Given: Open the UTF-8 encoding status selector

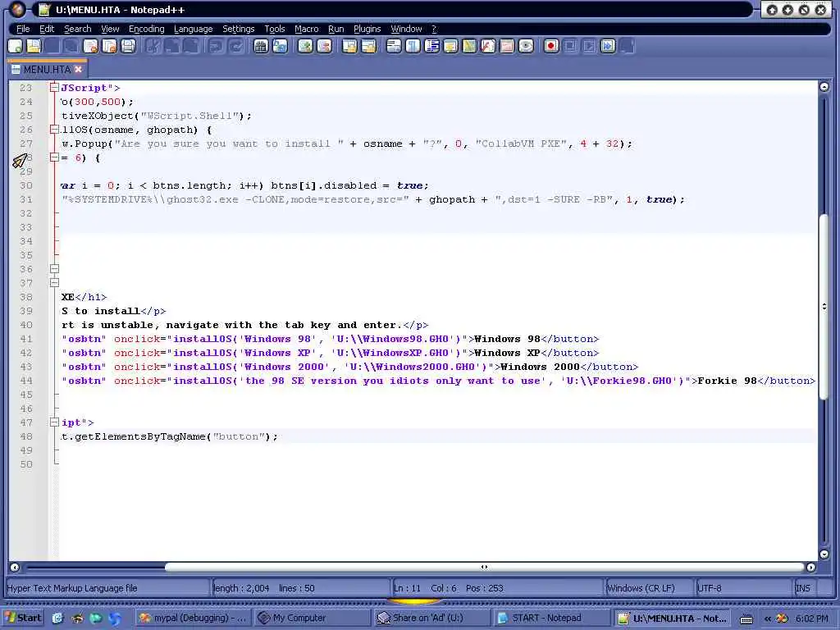Looking at the screenshot, I should coord(743,588).
